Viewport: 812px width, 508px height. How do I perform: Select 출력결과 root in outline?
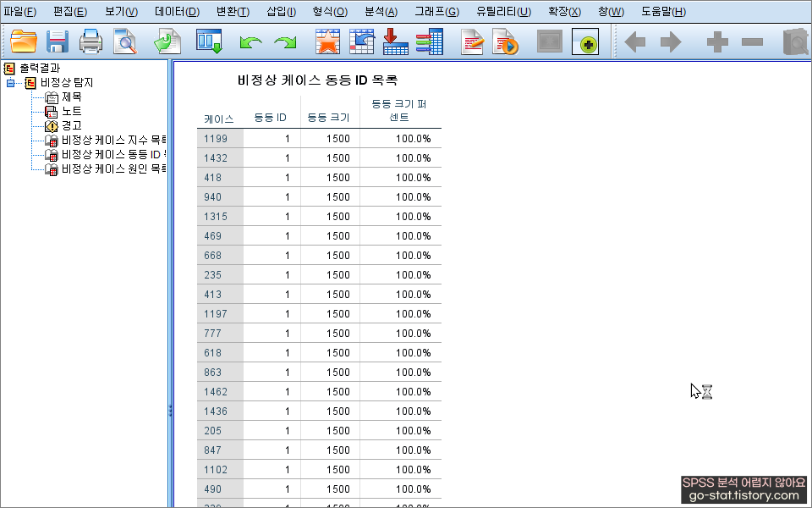pyautogui.click(x=40, y=68)
